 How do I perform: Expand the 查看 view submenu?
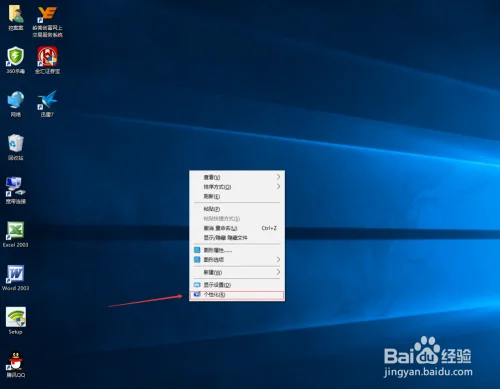[x=237, y=177]
